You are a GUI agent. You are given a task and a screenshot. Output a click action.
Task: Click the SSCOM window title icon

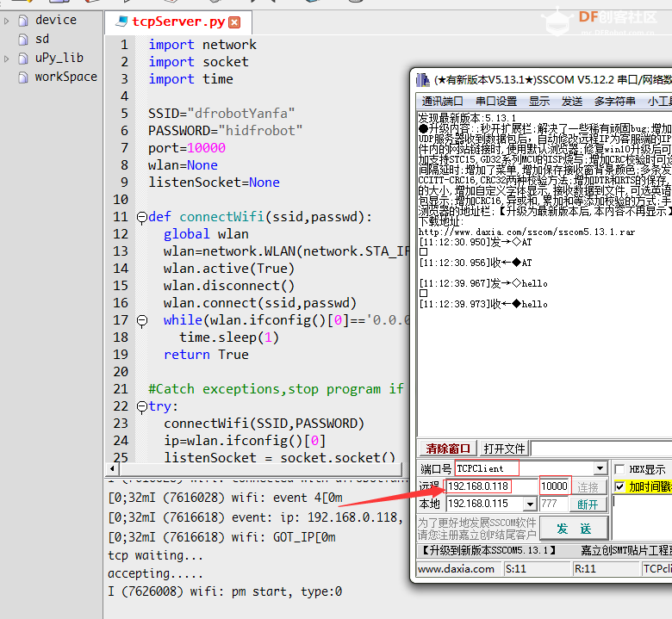click(x=423, y=80)
